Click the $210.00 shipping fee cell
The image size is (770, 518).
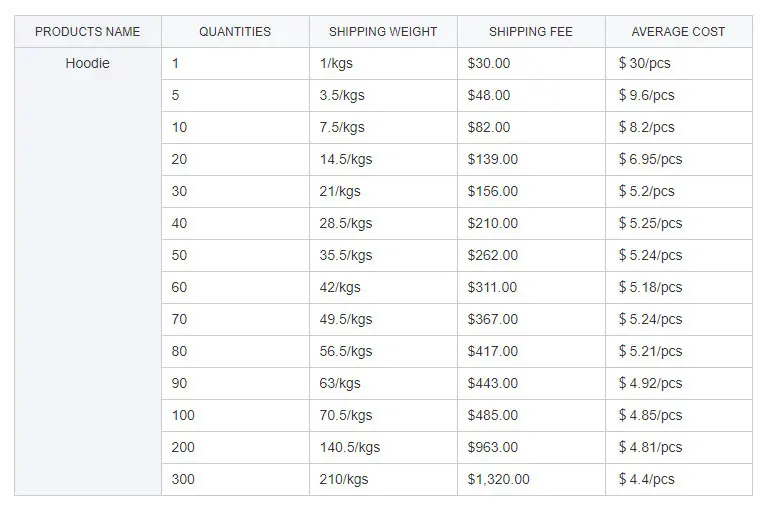coord(493,224)
